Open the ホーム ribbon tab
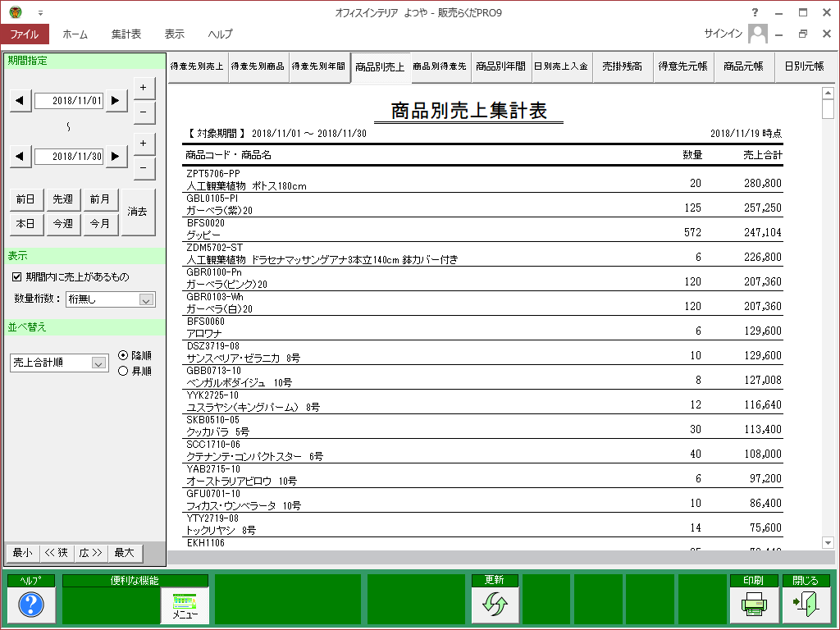The width and height of the screenshot is (840, 630). pos(75,34)
